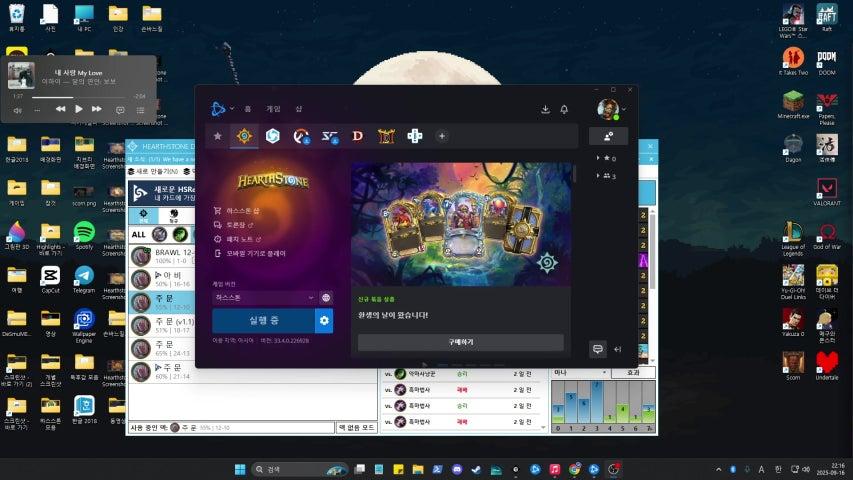Select the blue cross-shaped game icon
This screenshot has width=853, height=480.
[415, 136]
